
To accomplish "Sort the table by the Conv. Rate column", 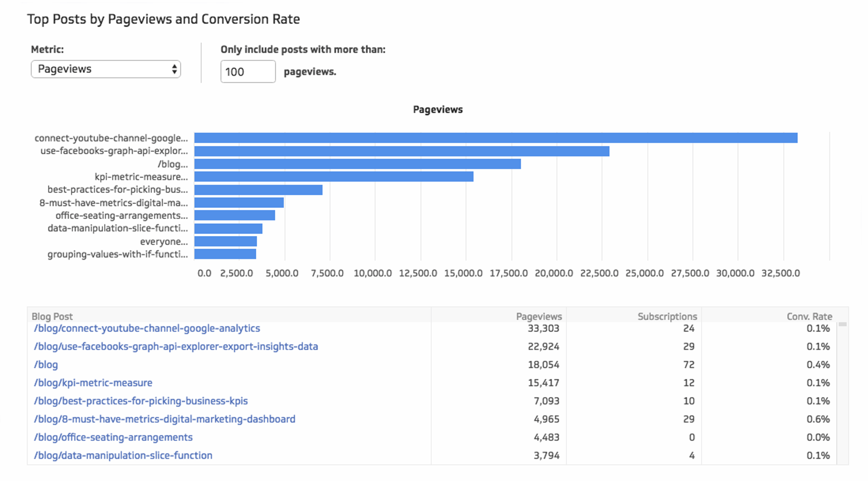I will pos(809,316).
